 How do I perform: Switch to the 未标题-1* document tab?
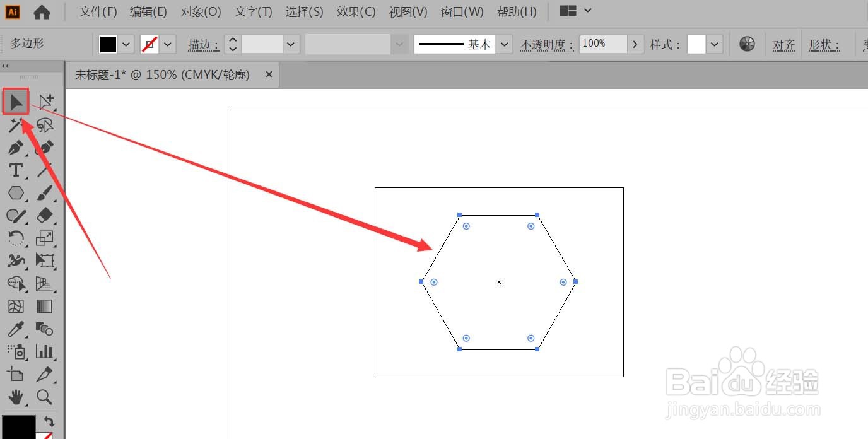coord(163,74)
